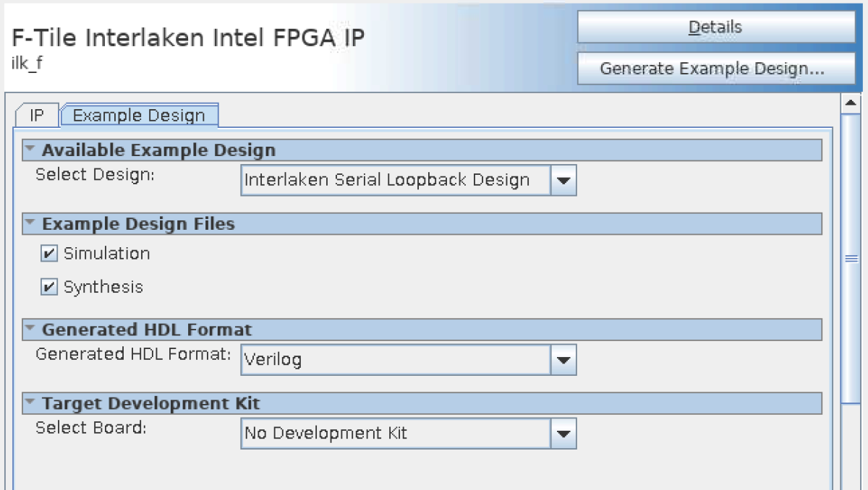
Task: Toggle the Synthesis checkbox
Action: click(49, 287)
